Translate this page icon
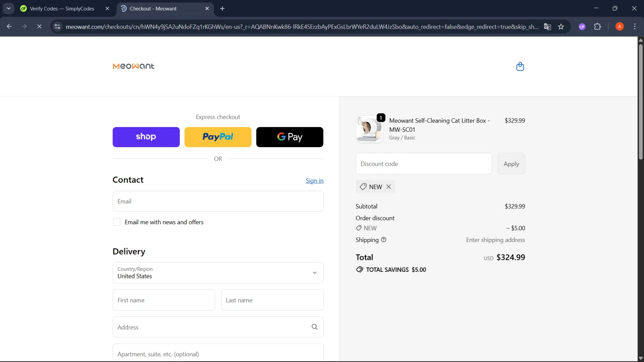 (x=547, y=27)
